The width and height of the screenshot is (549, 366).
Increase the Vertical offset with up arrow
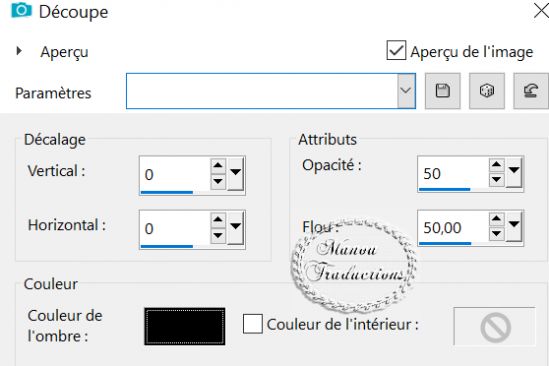(218, 165)
